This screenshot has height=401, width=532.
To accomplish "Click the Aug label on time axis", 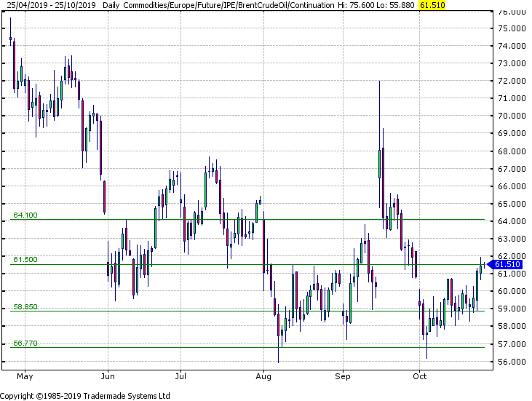I will (263, 376).
